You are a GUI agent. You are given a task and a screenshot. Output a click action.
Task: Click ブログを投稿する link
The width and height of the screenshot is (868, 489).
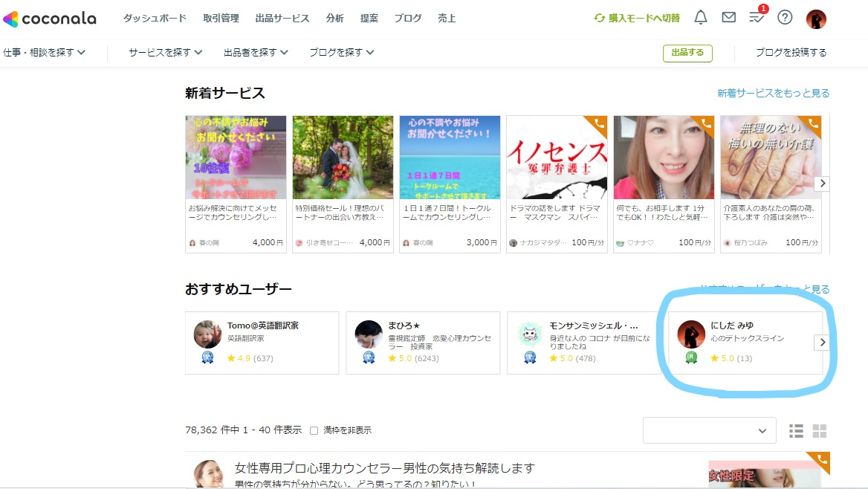791,52
